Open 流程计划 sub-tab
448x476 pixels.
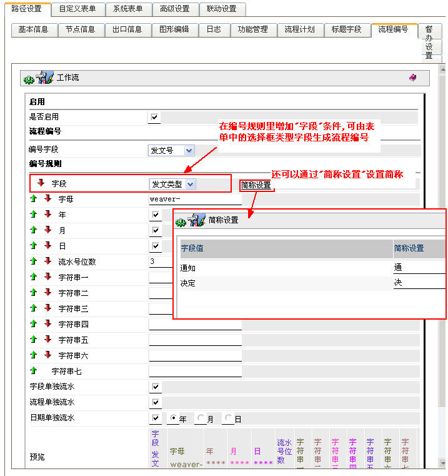pos(300,29)
